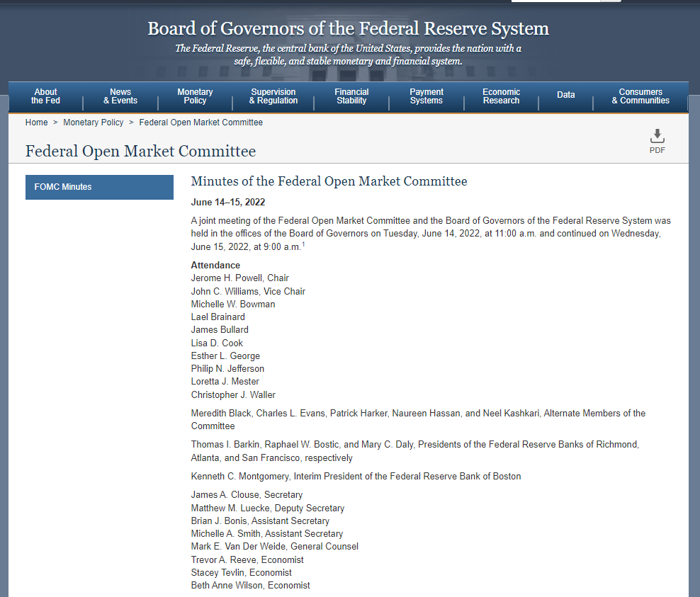Open the Consumers & Communities menu
This screenshot has width=700, height=597.
point(640,96)
